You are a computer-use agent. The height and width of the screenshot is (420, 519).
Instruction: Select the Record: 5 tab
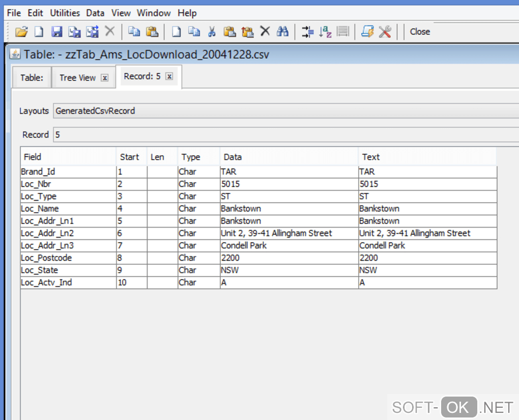pyautogui.click(x=142, y=76)
